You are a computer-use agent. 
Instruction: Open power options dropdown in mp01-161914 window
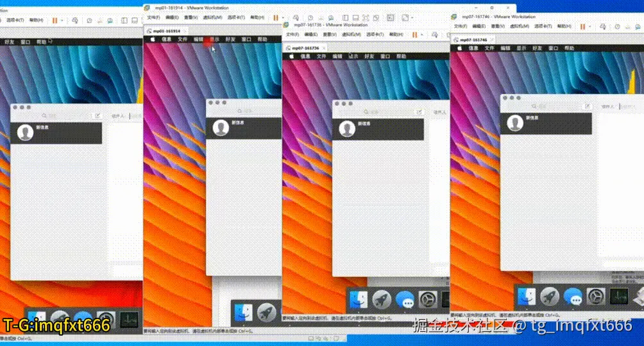tap(283, 18)
